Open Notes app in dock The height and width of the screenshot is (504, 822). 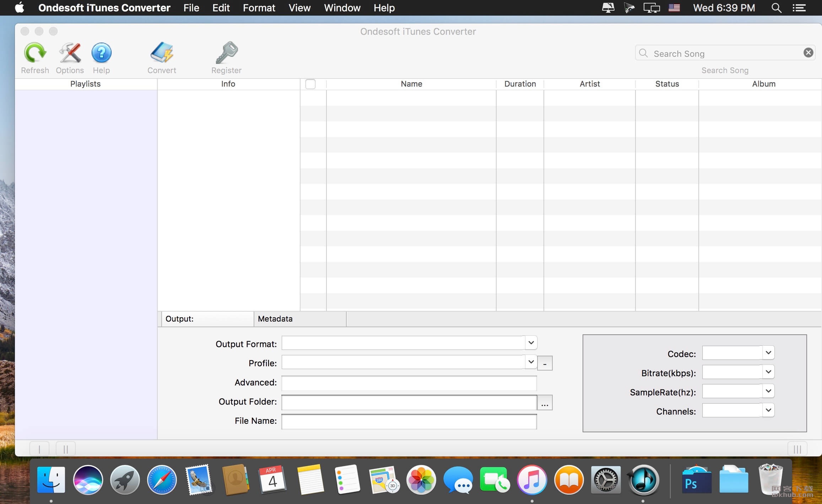point(310,480)
